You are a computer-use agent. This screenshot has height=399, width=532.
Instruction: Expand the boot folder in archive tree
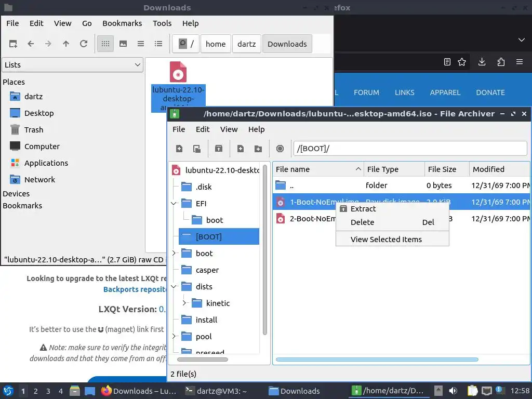point(174,253)
